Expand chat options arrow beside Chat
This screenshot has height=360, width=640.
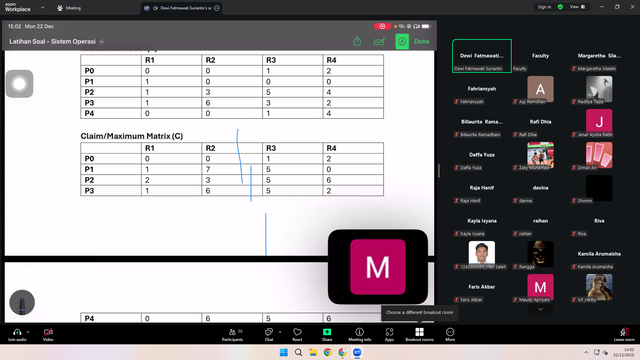(280, 332)
